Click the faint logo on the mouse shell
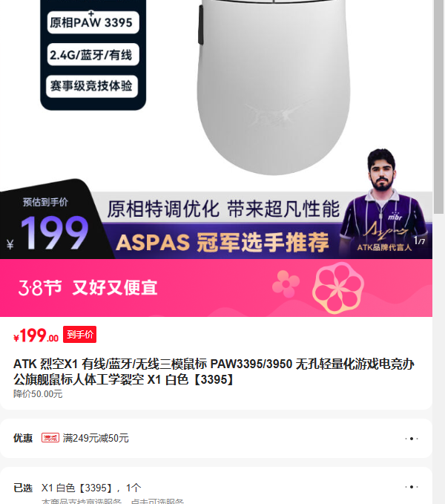The image size is (445, 504). pyautogui.click(x=277, y=112)
